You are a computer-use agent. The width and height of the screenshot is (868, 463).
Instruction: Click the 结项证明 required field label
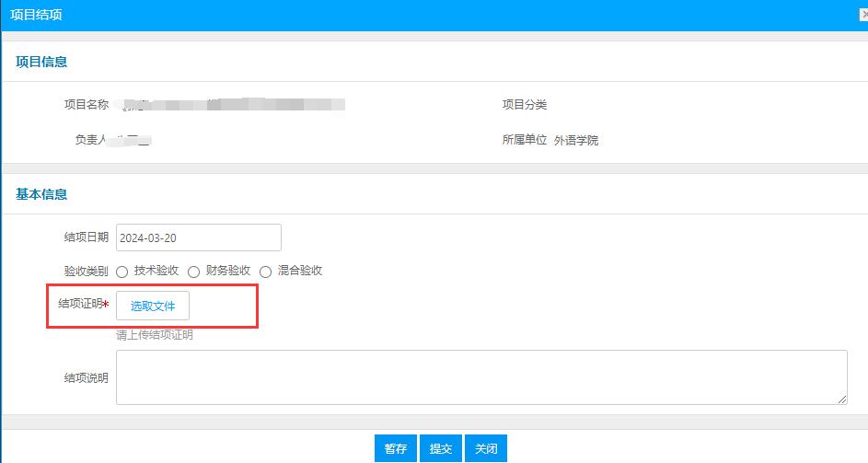[83, 305]
